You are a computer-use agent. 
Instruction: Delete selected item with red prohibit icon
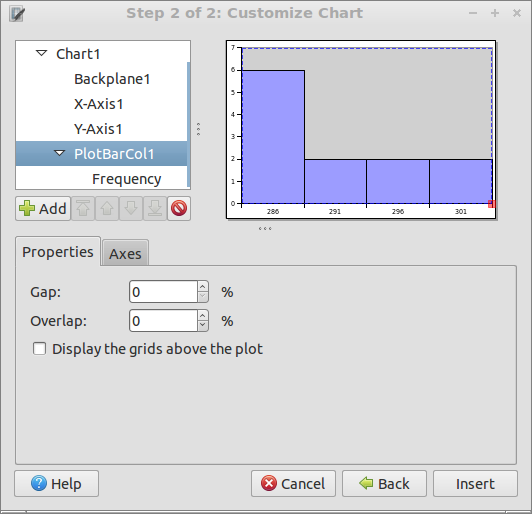pos(179,208)
